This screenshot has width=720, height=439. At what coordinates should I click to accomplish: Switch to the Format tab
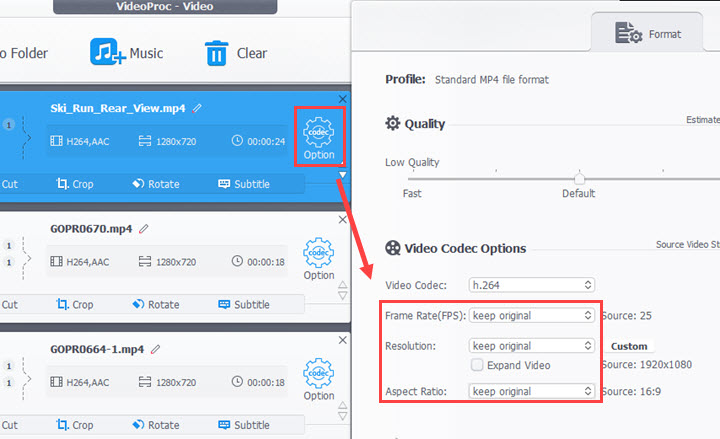point(647,33)
